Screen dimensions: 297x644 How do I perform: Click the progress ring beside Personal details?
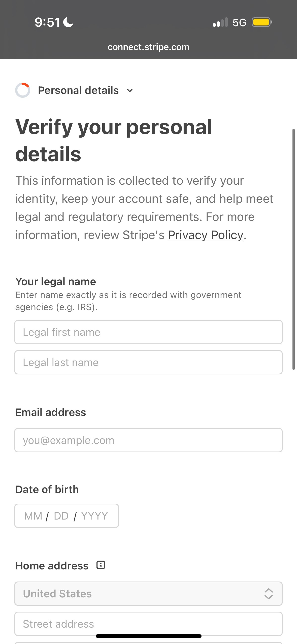click(x=23, y=90)
